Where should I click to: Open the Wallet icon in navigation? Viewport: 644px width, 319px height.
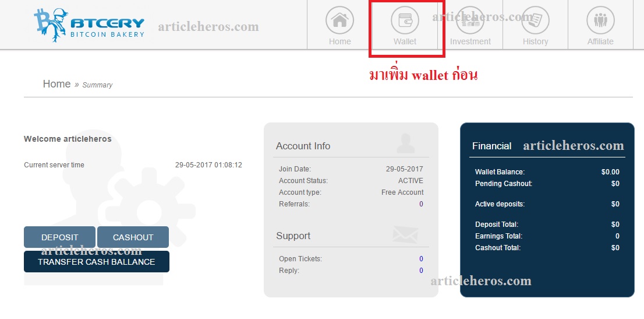point(405,20)
